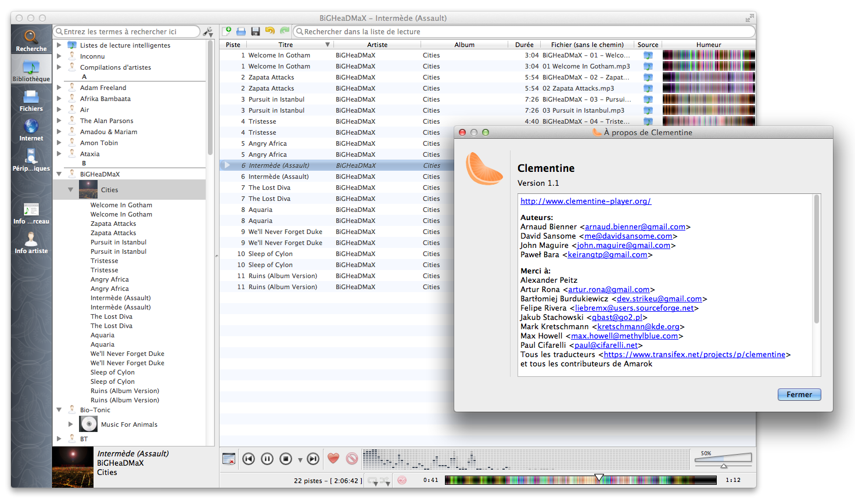The height and width of the screenshot is (504, 855).
Task: Open shuffle mode options in the status bar
Action: (386, 480)
